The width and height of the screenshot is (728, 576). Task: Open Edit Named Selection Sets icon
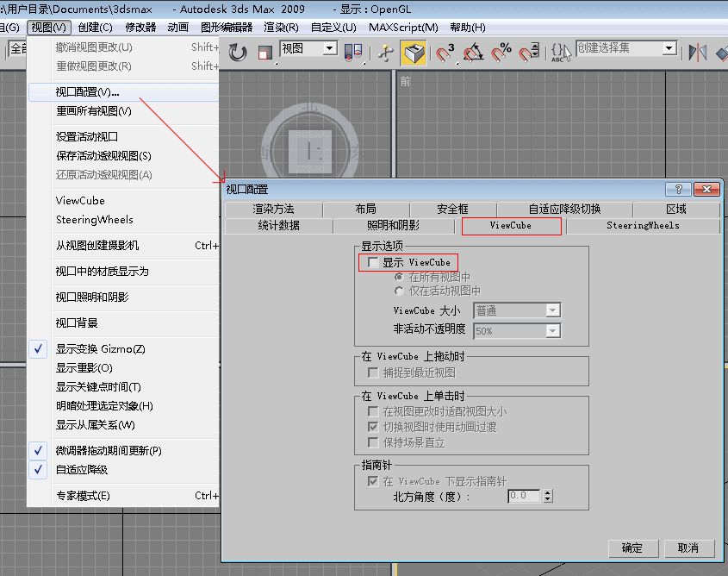(561, 52)
